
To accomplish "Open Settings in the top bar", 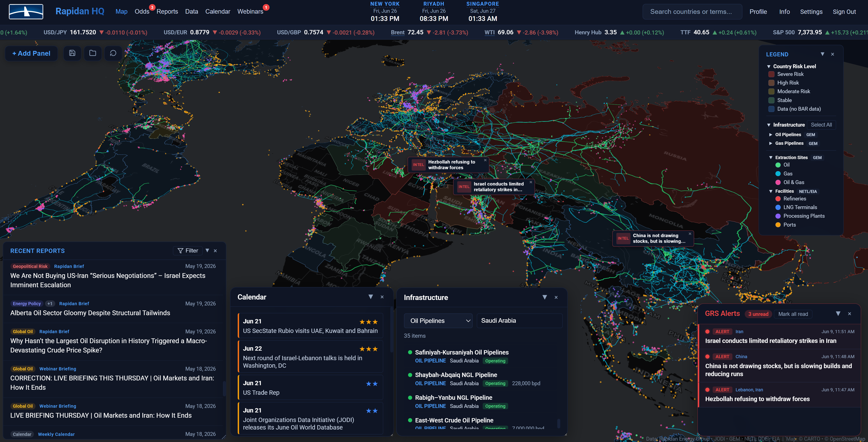I will coord(811,12).
